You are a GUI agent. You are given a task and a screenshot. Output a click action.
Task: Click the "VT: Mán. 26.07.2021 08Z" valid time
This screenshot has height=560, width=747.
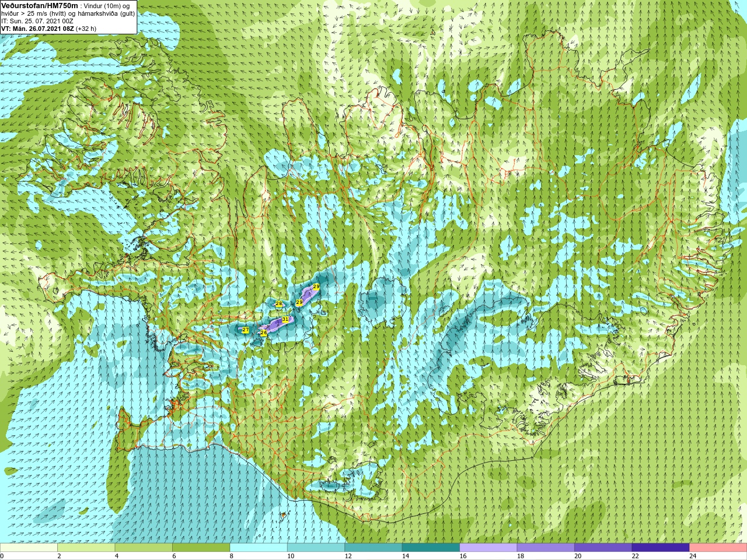pos(37,29)
